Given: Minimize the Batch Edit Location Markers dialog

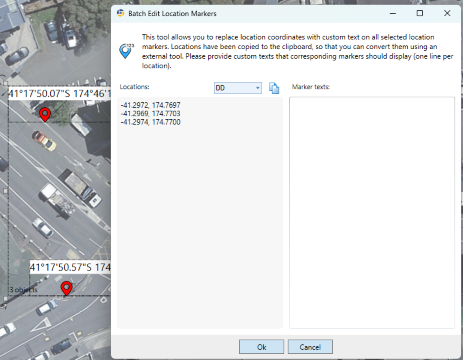Looking at the screenshot, I should (393, 13).
